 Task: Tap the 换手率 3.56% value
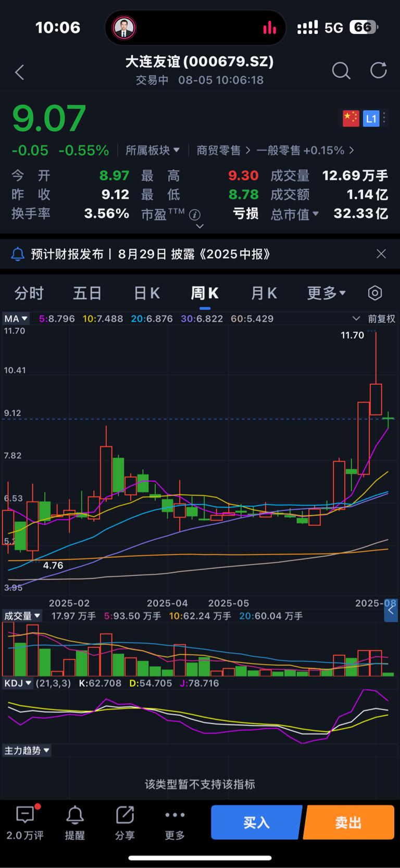coord(107,213)
